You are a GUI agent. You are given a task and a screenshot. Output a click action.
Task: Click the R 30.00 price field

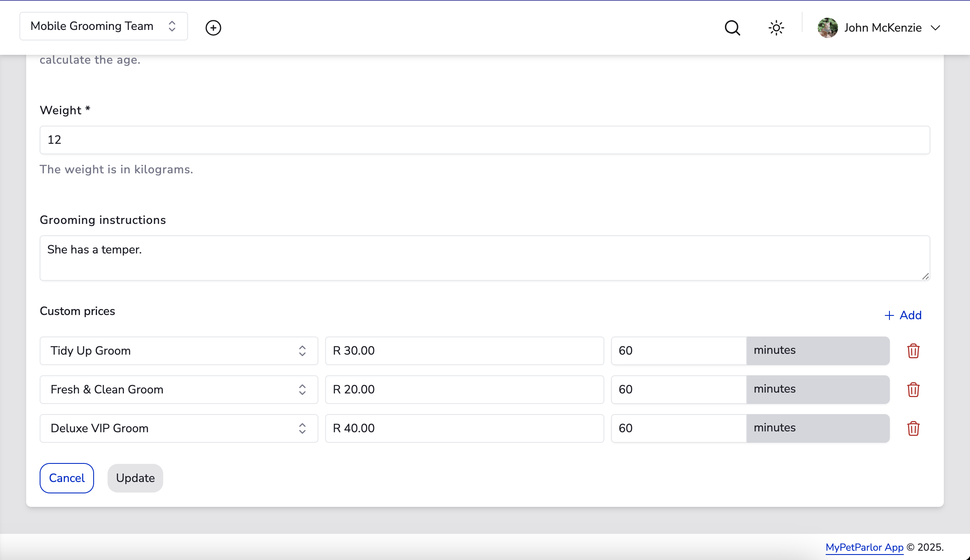tap(464, 351)
